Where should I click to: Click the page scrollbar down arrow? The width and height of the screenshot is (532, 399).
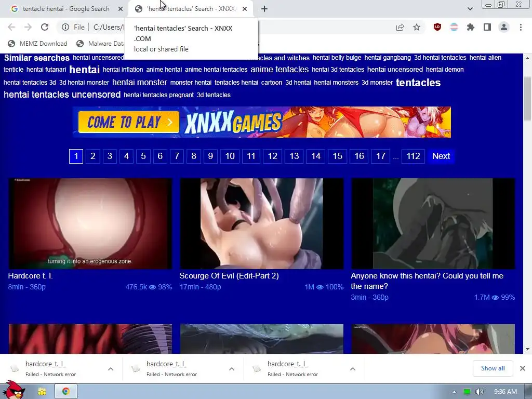point(527,349)
